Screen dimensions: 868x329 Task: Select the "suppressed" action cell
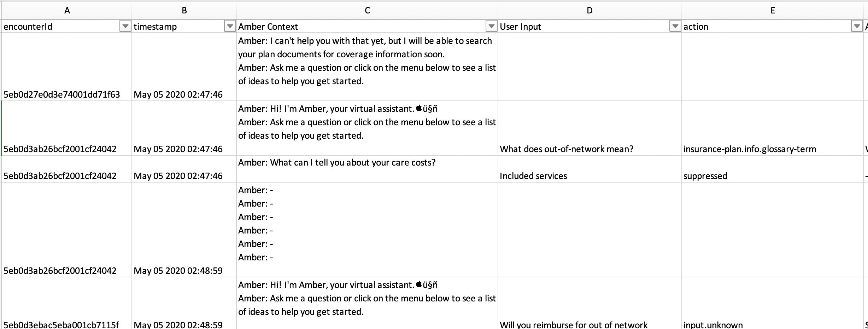(705, 176)
